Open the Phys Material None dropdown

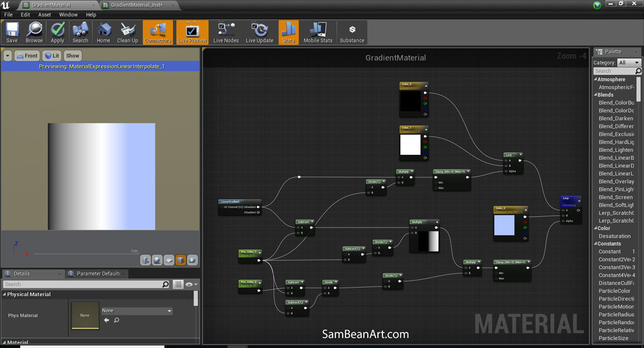point(137,311)
